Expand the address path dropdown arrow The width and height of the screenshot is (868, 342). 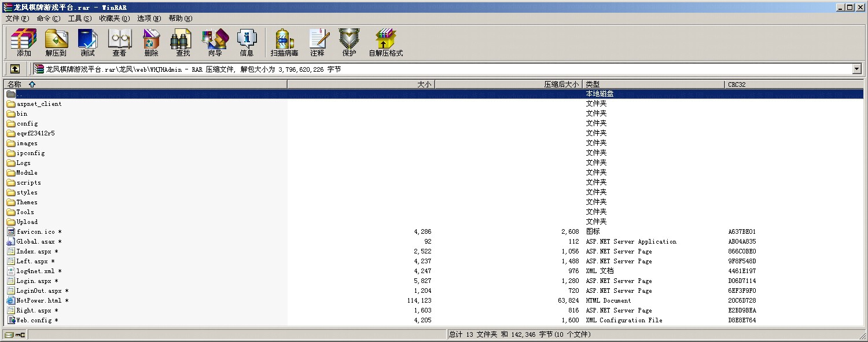point(857,69)
